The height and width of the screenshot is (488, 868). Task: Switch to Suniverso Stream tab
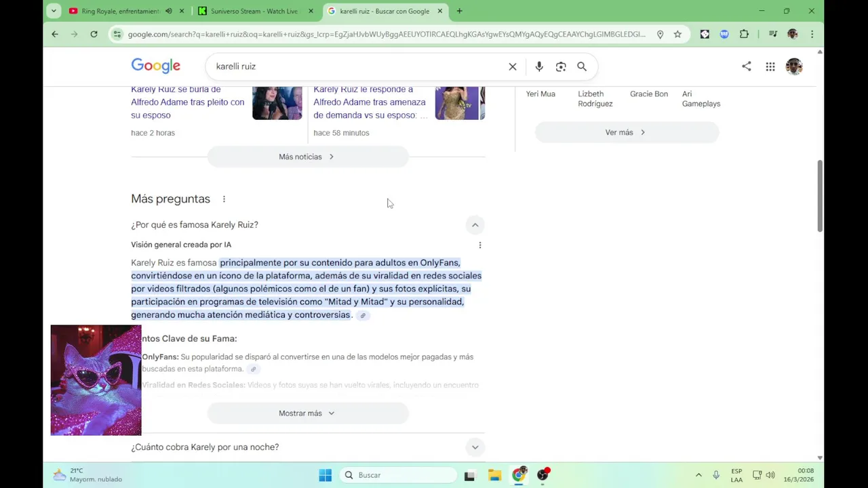tap(254, 11)
